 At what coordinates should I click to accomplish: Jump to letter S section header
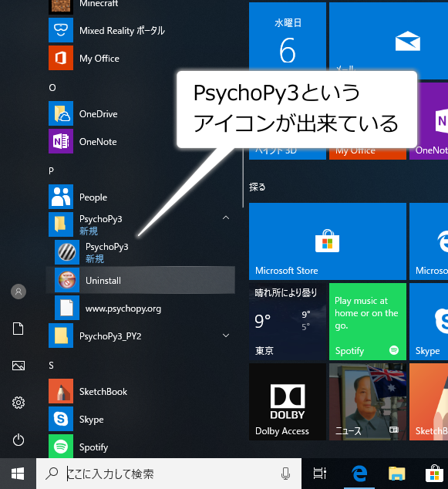(52, 366)
